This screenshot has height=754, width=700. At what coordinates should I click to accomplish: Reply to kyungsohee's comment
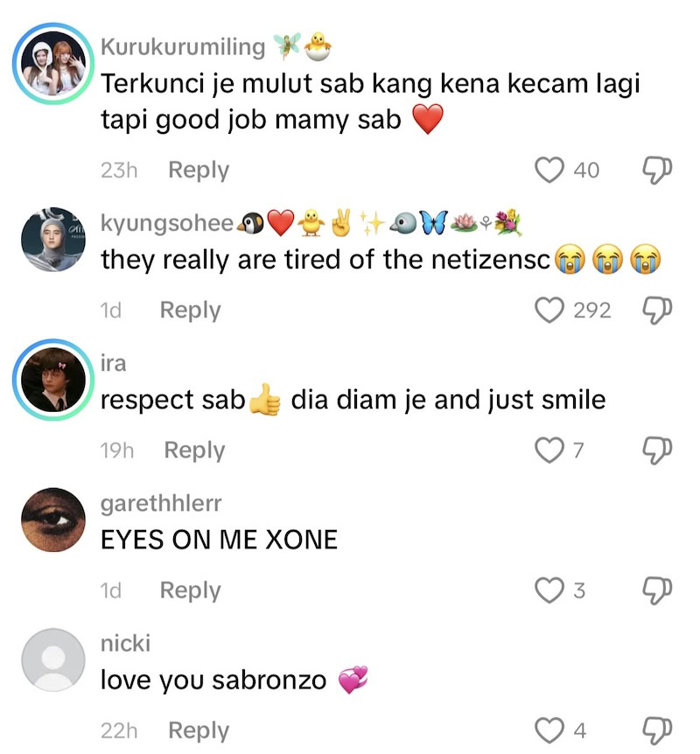tap(191, 311)
